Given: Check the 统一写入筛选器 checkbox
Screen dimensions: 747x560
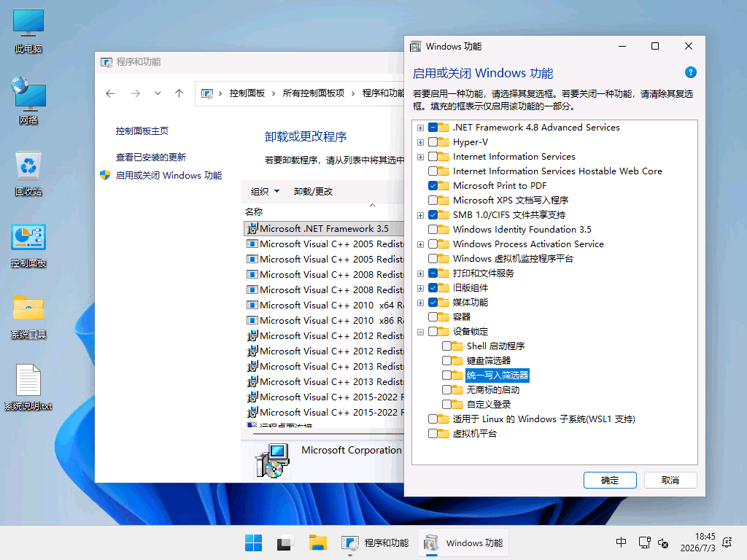Looking at the screenshot, I should tap(446, 376).
